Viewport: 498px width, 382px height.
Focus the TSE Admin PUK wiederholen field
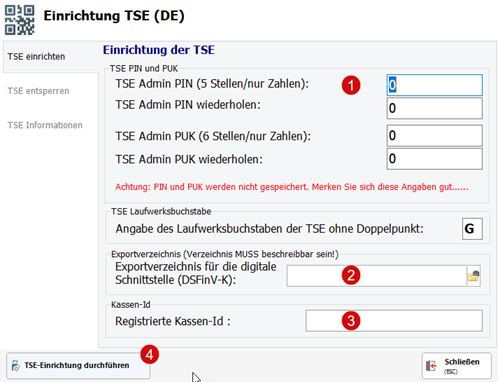point(434,159)
